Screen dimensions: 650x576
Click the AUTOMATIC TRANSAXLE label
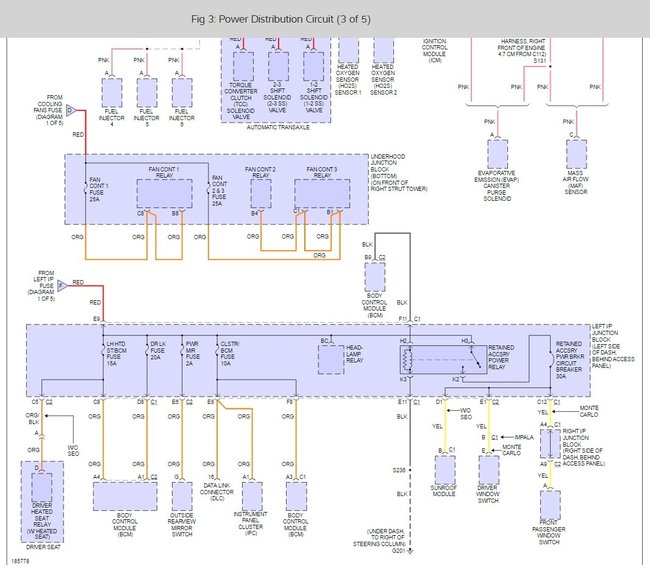278,127
